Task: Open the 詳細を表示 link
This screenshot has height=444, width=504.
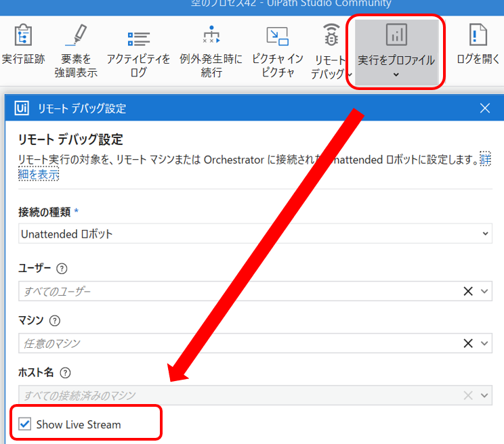Action: tap(39, 174)
